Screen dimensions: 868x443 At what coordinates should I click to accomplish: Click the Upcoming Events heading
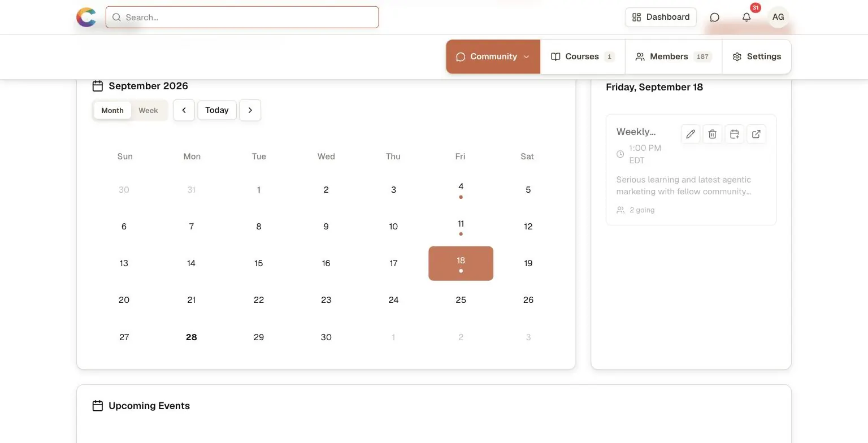tap(149, 406)
